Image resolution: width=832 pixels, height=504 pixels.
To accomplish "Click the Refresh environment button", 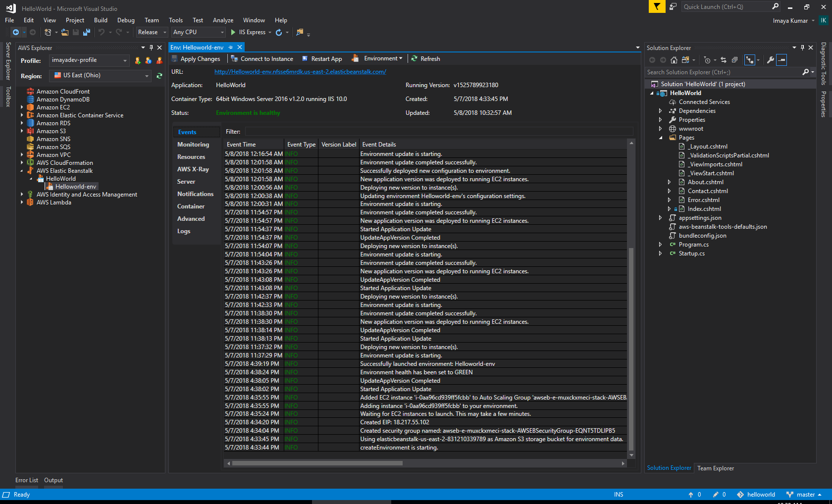I will (x=425, y=58).
